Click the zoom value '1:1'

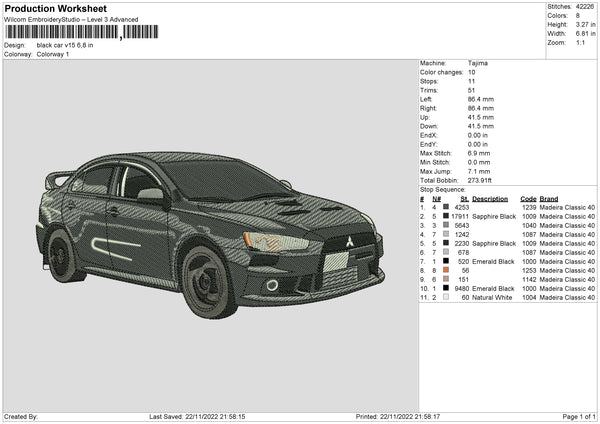[580, 42]
